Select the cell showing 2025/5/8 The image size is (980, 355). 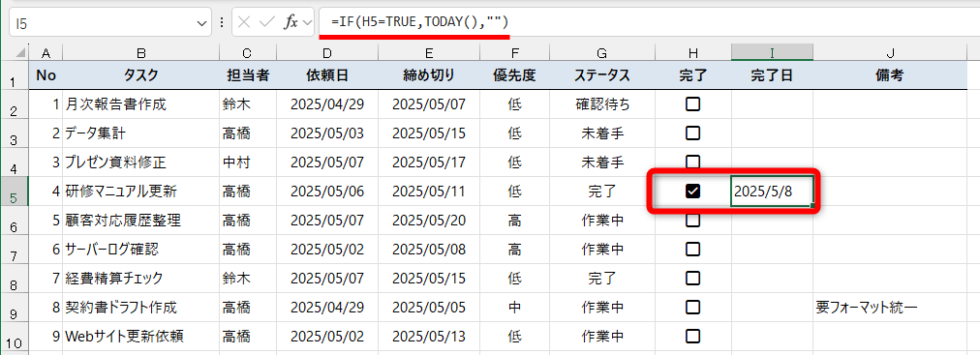(x=772, y=191)
